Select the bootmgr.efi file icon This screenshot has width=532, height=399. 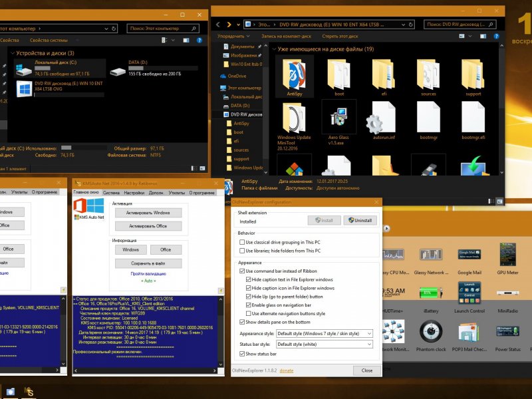point(473,118)
